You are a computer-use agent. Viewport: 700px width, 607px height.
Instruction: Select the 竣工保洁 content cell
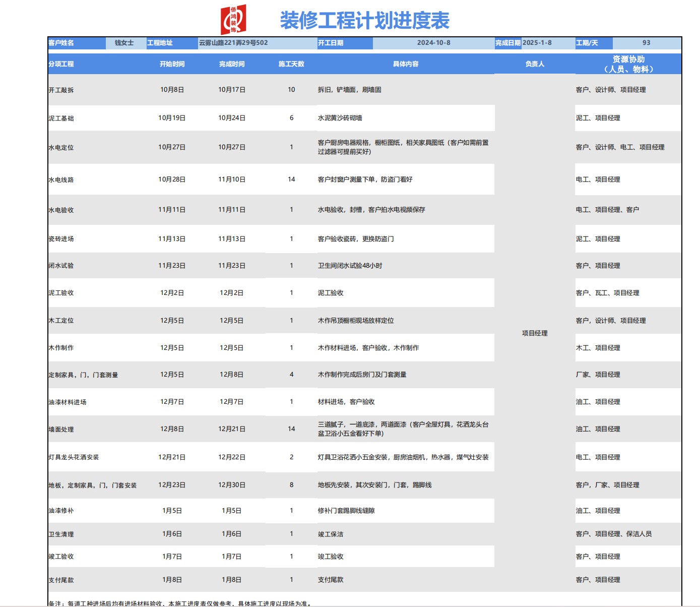331,534
